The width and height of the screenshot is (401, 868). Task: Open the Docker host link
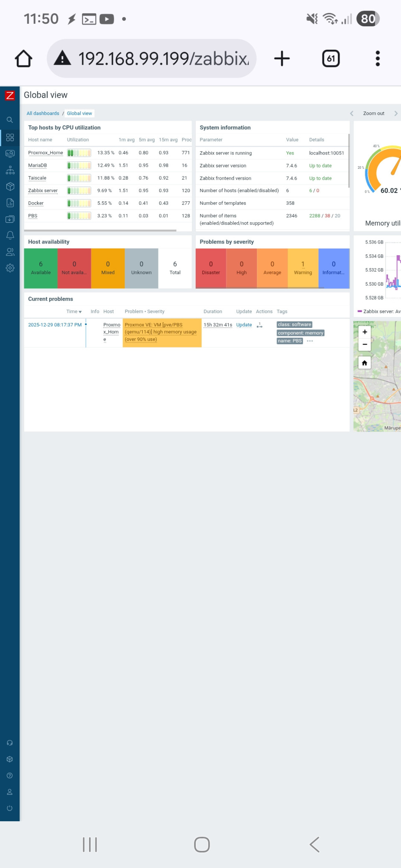[x=36, y=203]
